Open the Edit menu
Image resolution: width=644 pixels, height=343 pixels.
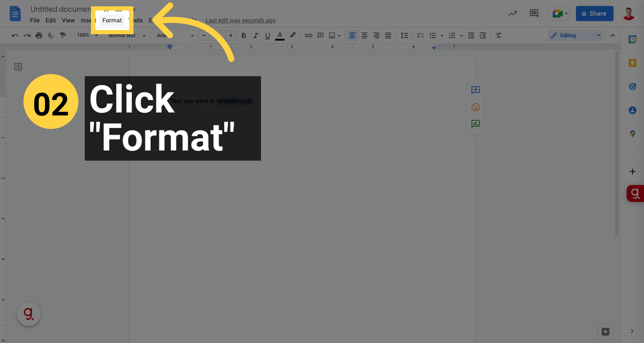(x=51, y=20)
